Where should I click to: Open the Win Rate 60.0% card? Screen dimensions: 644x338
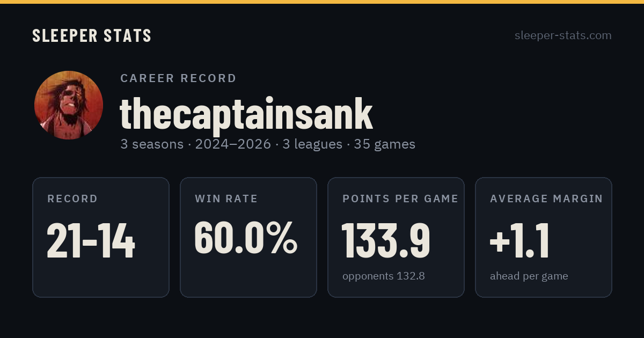coord(248,237)
